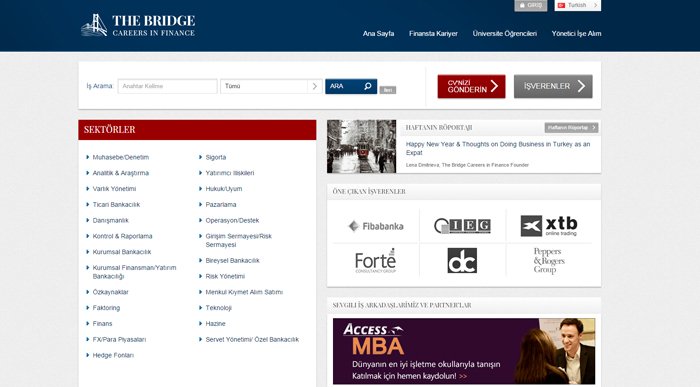Open the Varlık Yönetimi sector
Image resolution: width=700 pixels, height=387 pixels.
[114, 189]
